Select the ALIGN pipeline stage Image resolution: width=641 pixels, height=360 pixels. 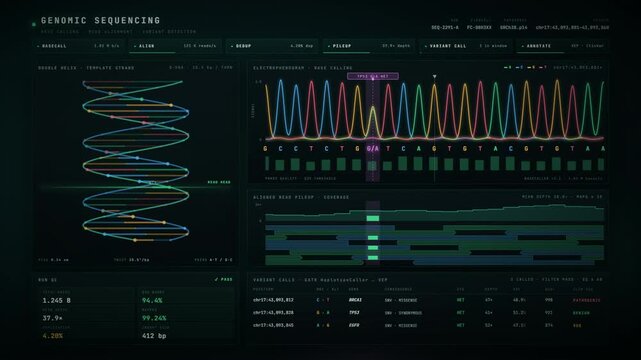tap(175, 46)
